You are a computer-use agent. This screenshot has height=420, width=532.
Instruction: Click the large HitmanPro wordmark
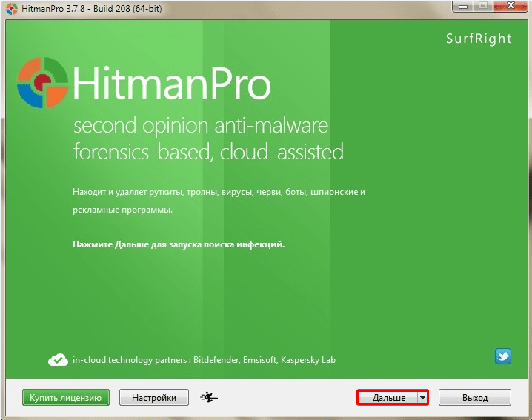point(172,85)
